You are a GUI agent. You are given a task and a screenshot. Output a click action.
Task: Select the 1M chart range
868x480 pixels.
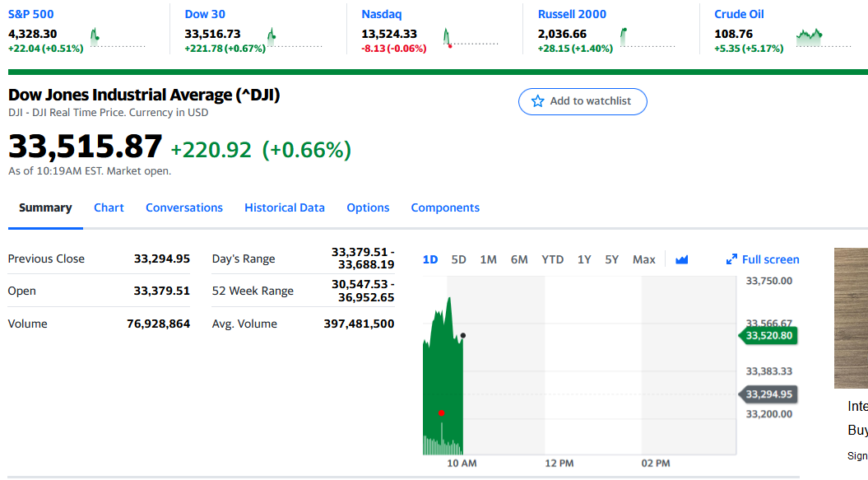tap(488, 259)
